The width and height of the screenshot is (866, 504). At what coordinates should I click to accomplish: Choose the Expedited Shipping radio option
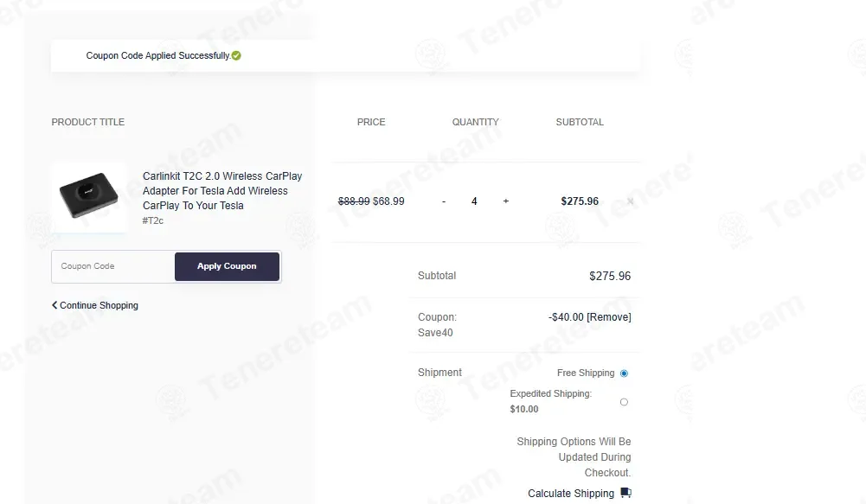click(x=624, y=402)
